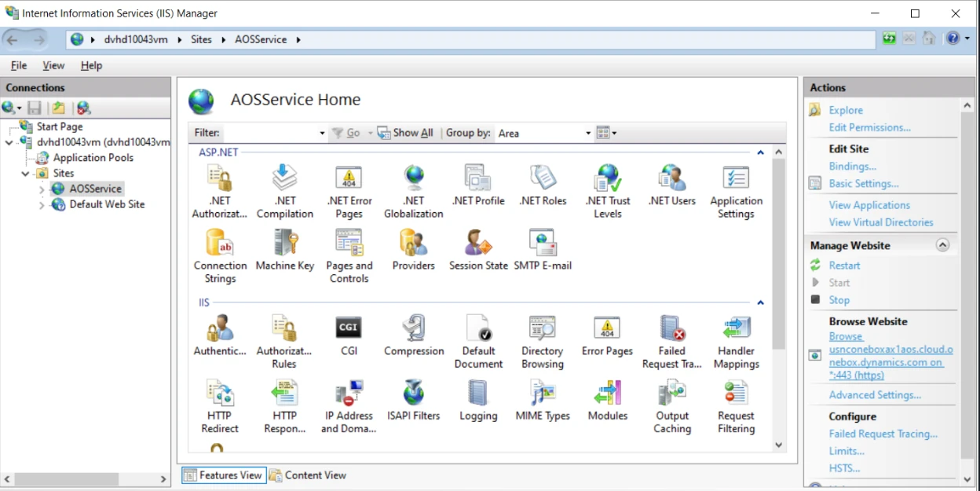Open the File menu
Image resolution: width=980 pixels, height=491 pixels.
19,65
